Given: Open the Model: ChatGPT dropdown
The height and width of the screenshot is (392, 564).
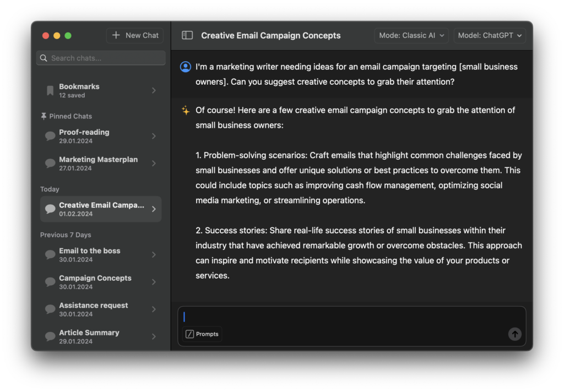Looking at the screenshot, I should coord(490,36).
